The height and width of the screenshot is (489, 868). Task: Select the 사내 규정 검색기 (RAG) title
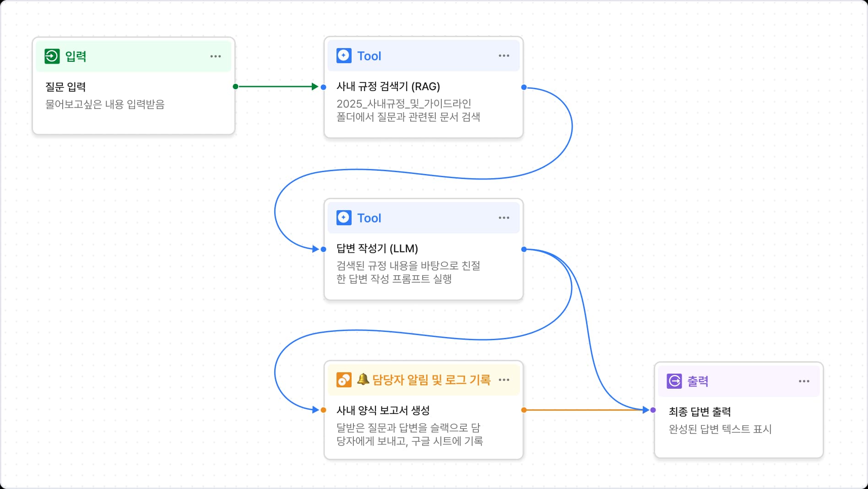pos(388,87)
